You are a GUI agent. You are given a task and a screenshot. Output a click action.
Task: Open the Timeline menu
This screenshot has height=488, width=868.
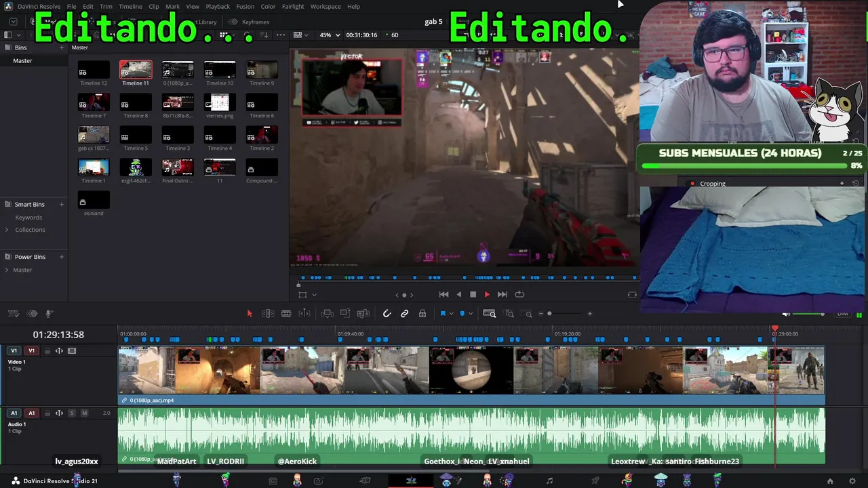(x=130, y=7)
